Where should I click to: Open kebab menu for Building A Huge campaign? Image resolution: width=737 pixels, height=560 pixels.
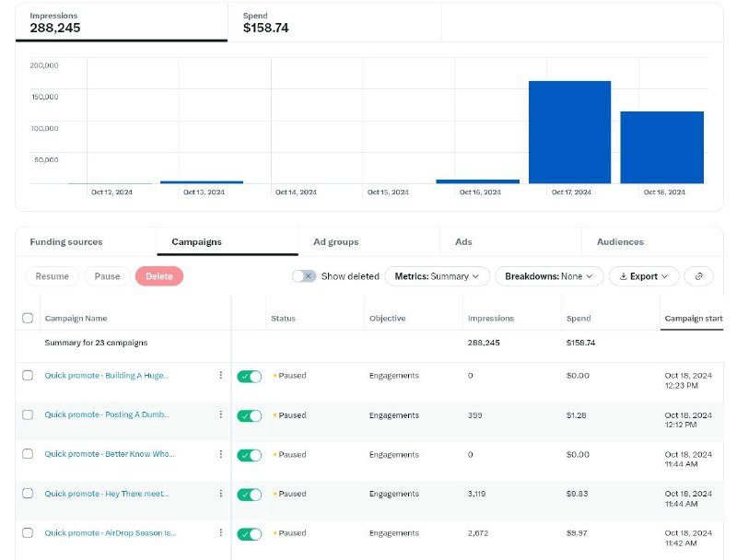(220, 375)
